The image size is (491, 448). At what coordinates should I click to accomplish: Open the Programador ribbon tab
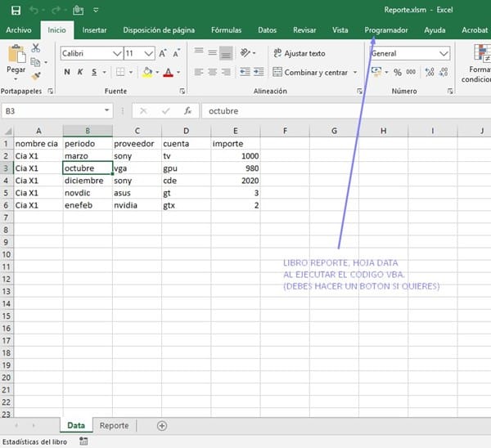[386, 30]
